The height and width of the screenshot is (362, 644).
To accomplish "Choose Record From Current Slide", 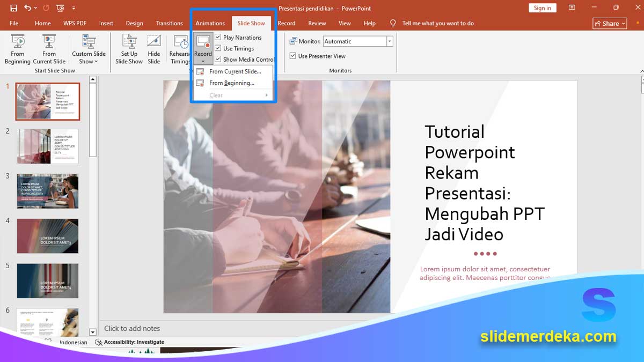I will tap(233, 71).
